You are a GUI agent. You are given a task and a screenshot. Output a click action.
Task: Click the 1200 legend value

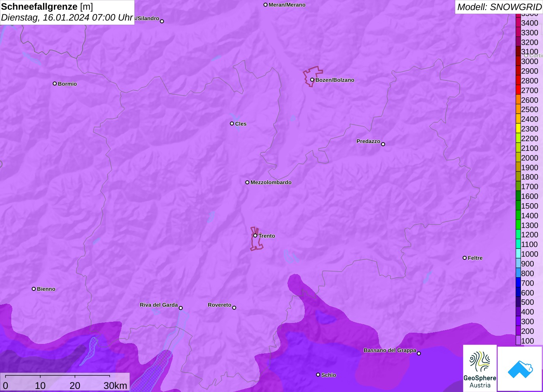coord(529,235)
